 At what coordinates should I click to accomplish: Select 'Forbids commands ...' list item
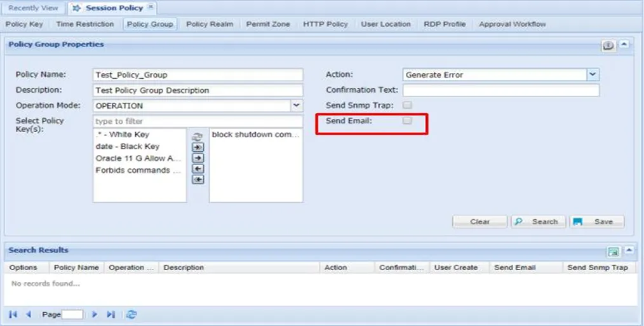coord(140,170)
